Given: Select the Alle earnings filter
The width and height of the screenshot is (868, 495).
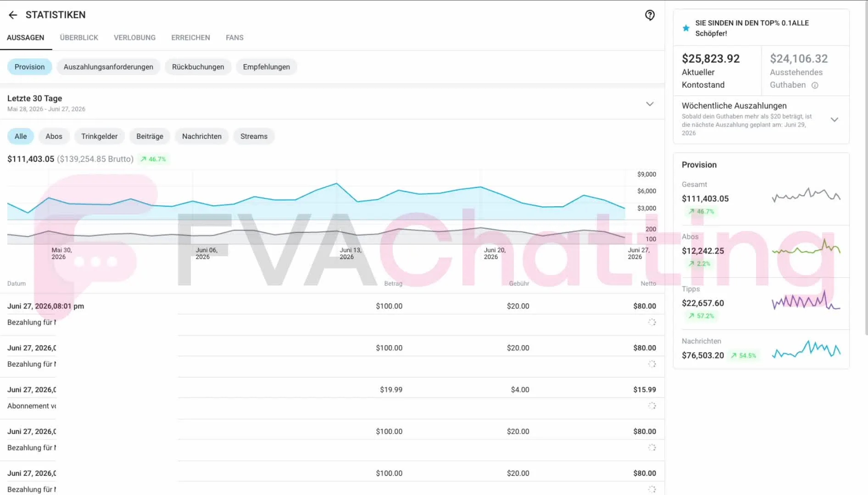Looking at the screenshot, I should (21, 136).
